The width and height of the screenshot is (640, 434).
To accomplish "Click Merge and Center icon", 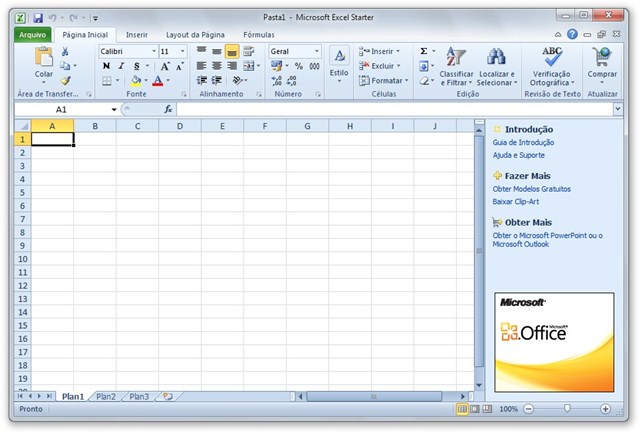I will (249, 66).
